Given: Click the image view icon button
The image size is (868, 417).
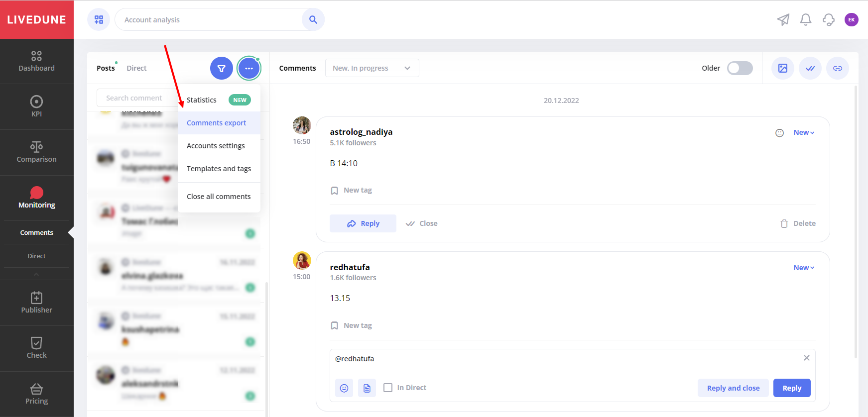Looking at the screenshot, I should [x=783, y=68].
